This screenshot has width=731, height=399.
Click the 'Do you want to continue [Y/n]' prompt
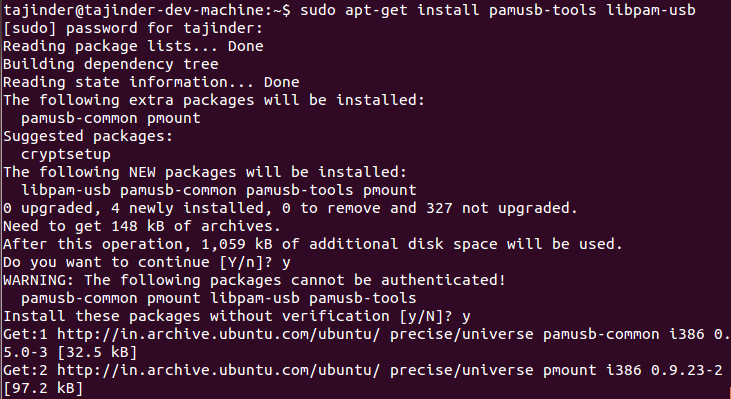pyautogui.click(x=138, y=262)
